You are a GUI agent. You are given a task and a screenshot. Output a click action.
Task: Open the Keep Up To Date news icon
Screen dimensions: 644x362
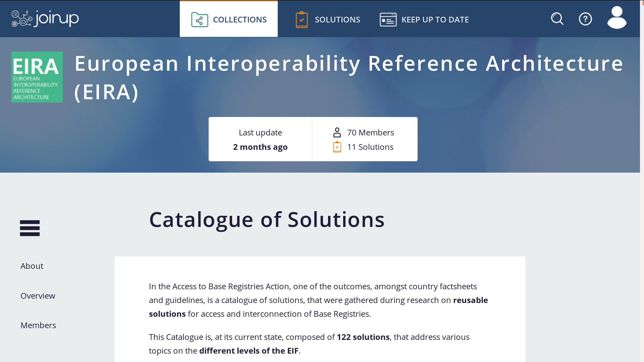pyautogui.click(x=388, y=19)
